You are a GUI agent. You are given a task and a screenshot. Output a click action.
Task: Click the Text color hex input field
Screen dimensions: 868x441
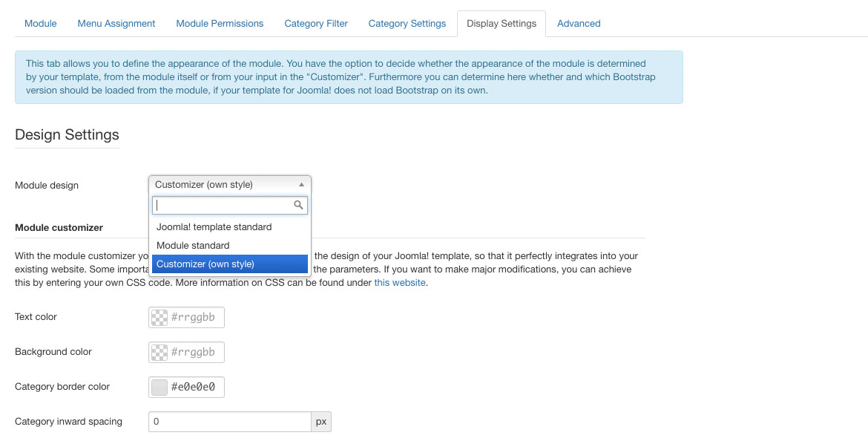[195, 318]
